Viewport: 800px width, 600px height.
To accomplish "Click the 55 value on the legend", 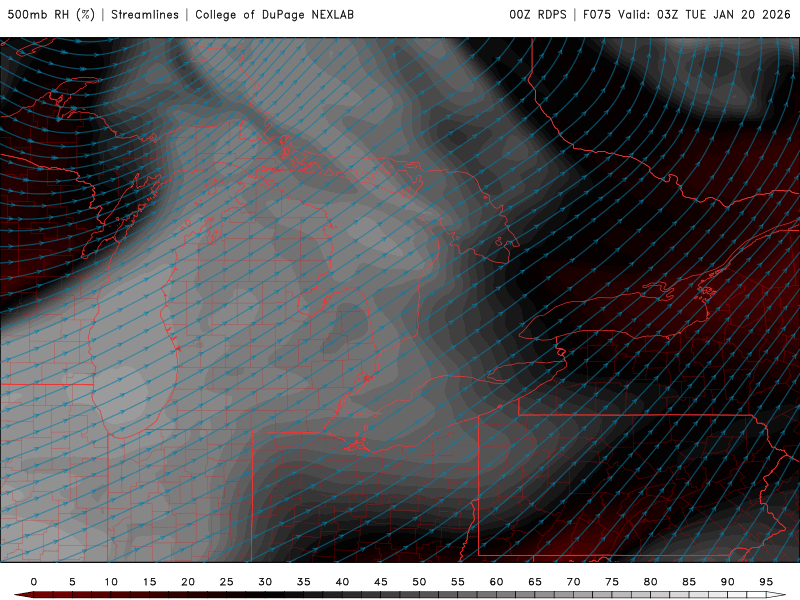I will [x=458, y=582].
